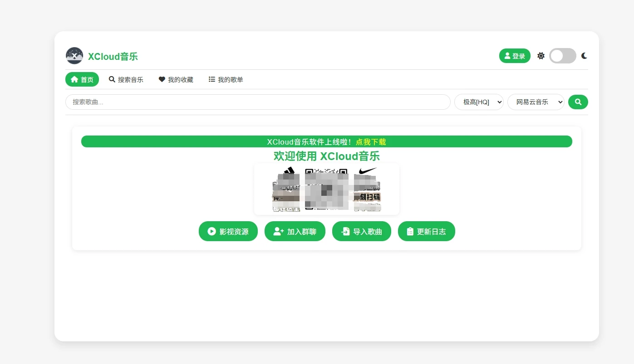Viewport: 634px width, 364px height.
Task: Expand the 极高[HQ] quality dropdown
Action: 479,102
